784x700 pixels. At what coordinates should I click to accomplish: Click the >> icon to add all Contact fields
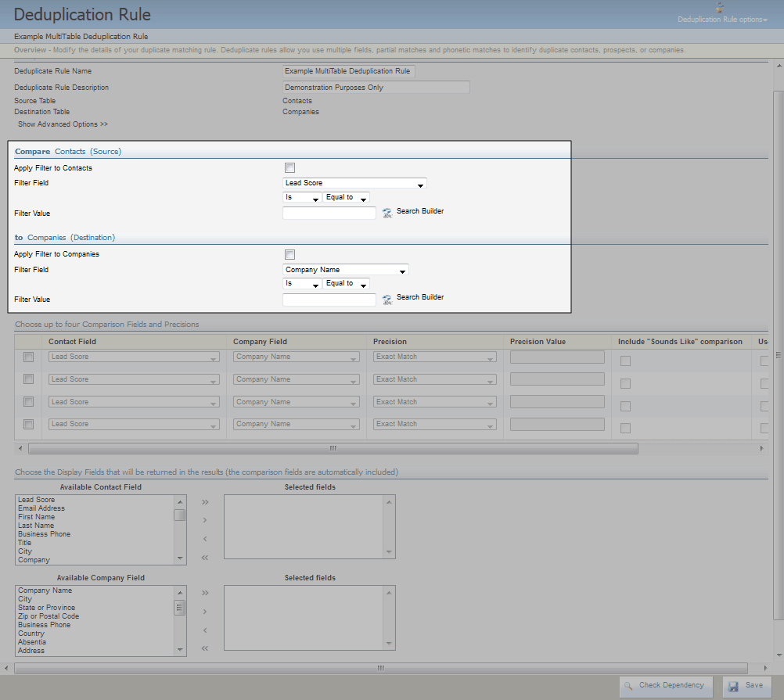click(x=204, y=503)
